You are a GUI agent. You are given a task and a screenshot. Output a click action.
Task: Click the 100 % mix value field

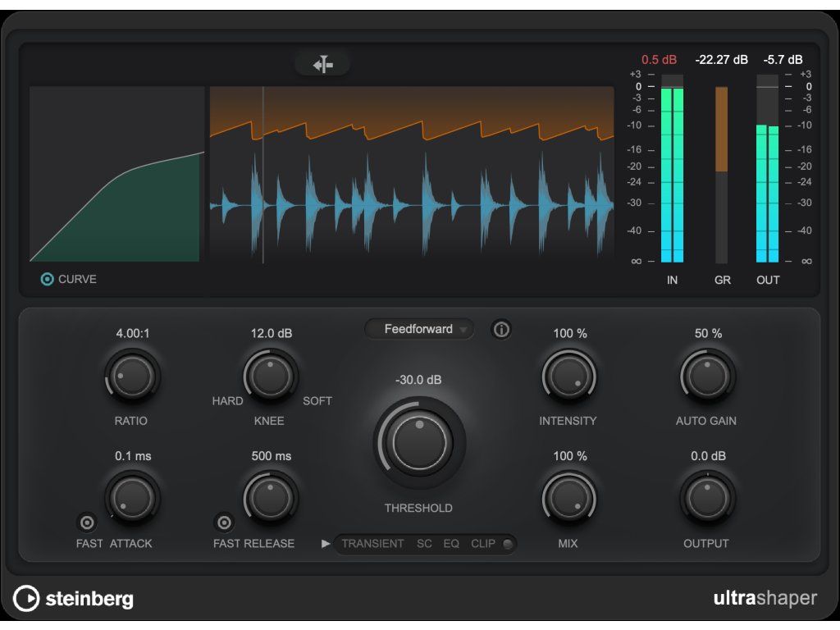click(570, 456)
